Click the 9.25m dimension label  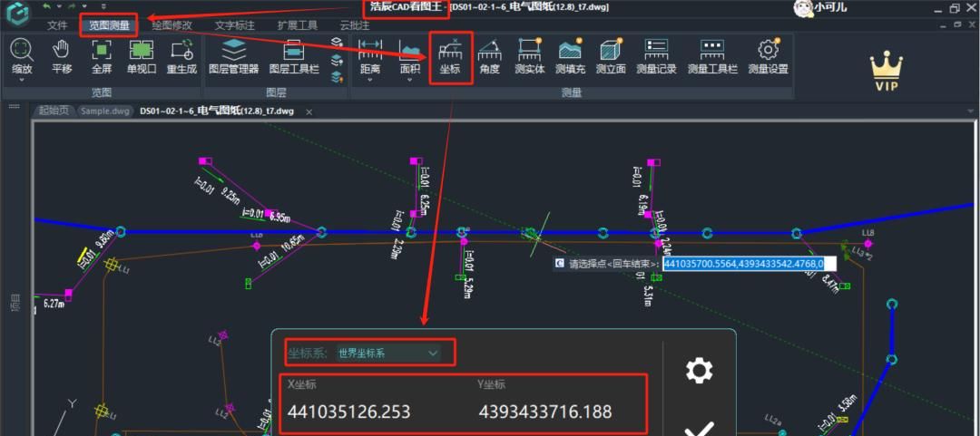(x=230, y=197)
